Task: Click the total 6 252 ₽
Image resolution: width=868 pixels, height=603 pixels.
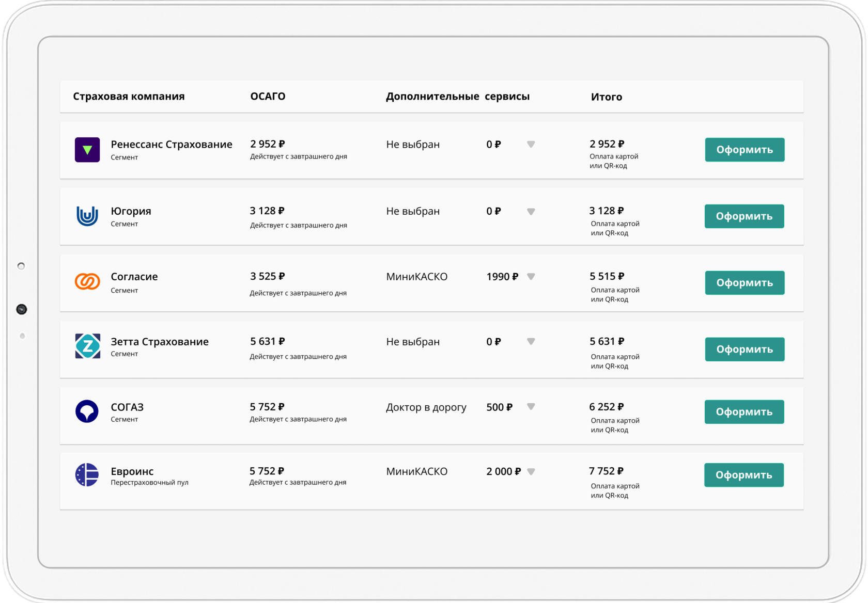Action: [607, 407]
